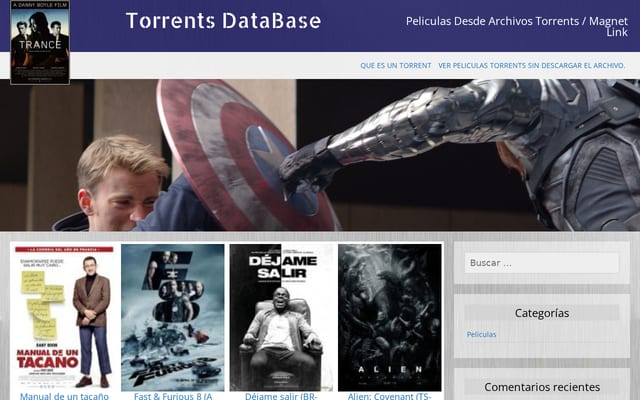The height and width of the screenshot is (400, 640).
Task: Select the Categorías widget heading
Action: tap(542, 313)
